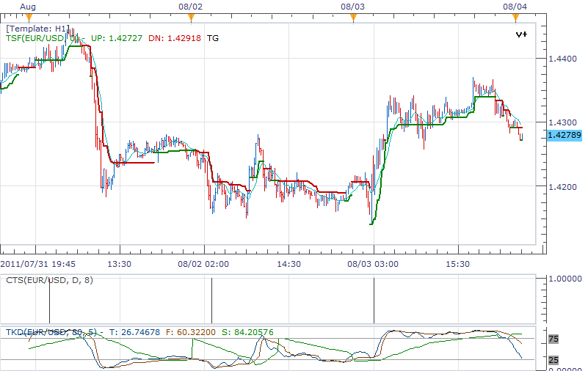Click the UP: 1.42727 value label
Screen dimensions: 588x371
[x=117, y=38]
